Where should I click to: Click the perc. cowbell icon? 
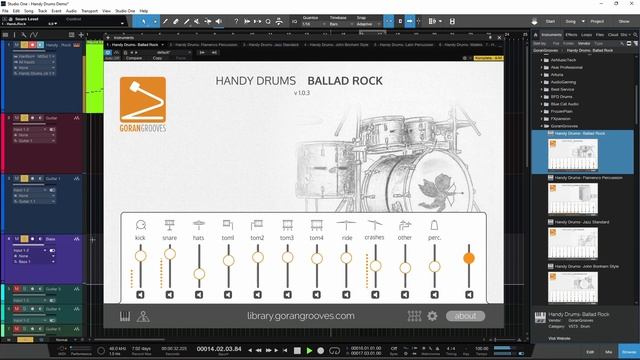(434, 225)
